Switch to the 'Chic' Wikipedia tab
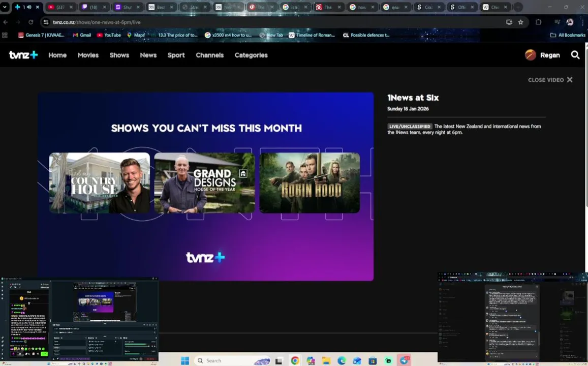The image size is (588, 366). (496, 7)
